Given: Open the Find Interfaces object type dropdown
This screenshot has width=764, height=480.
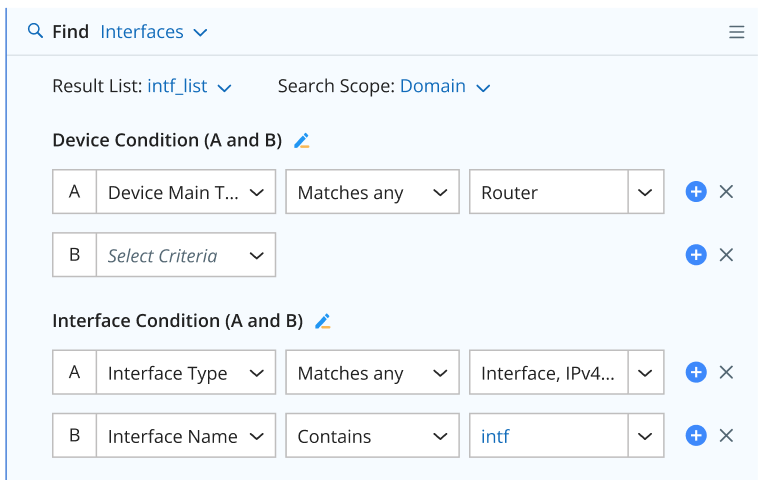Looking at the screenshot, I should click(x=154, y=32).
